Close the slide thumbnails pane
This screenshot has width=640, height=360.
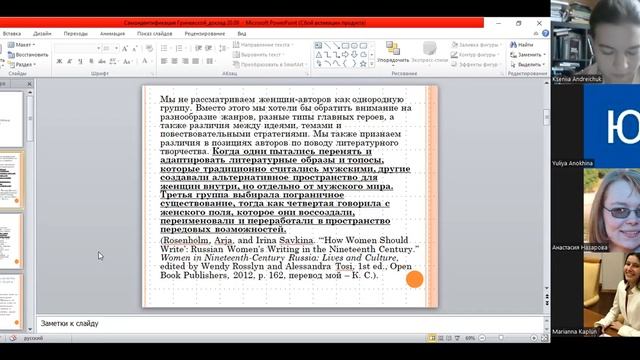[29, 84]
